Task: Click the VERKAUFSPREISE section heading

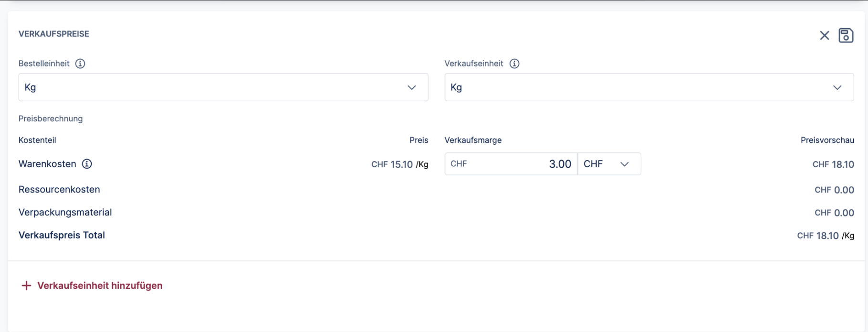Action: pyautogui.click(x=54, y=34)
